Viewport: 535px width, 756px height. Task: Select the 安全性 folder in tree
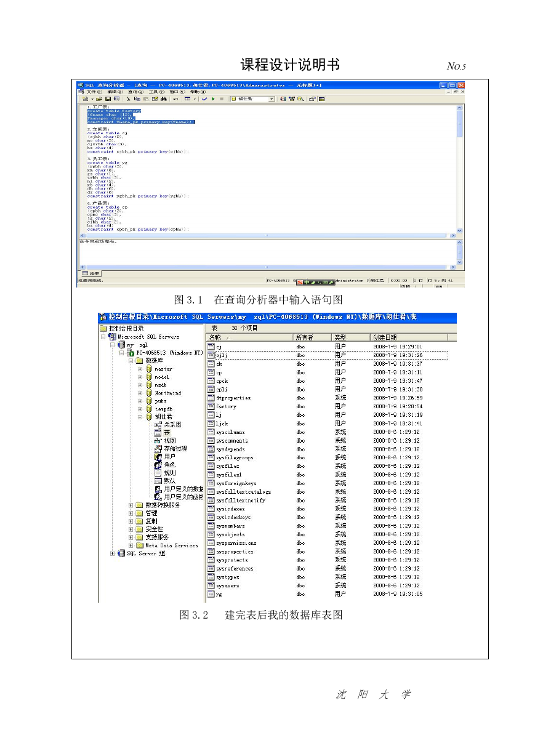coord(150,529)
